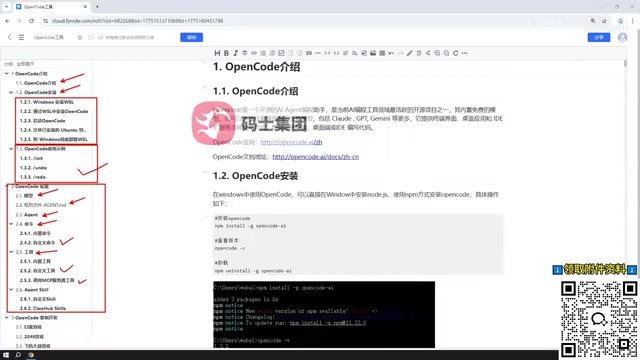The height and width of the screenshot is (360, 640).
Task: Toggle bold formatting in editor toolbar
Action: coord(226,53)
